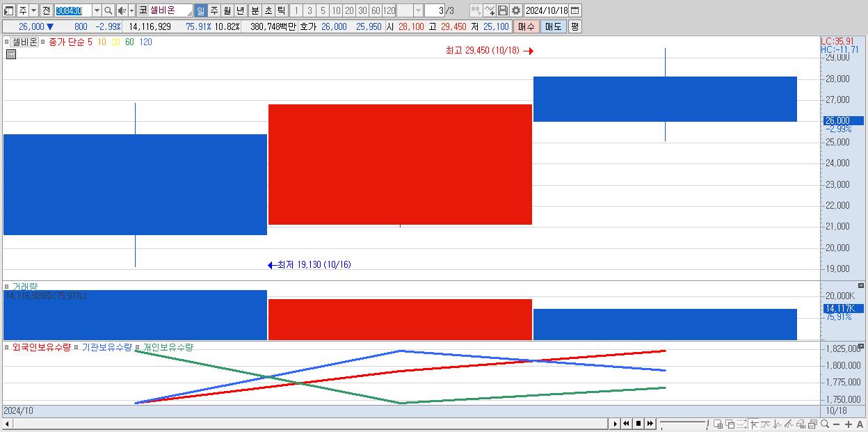Screen dimensions: 868x432
Task: Click the date field 2024/10/18
Action: [x=547, y=10]
